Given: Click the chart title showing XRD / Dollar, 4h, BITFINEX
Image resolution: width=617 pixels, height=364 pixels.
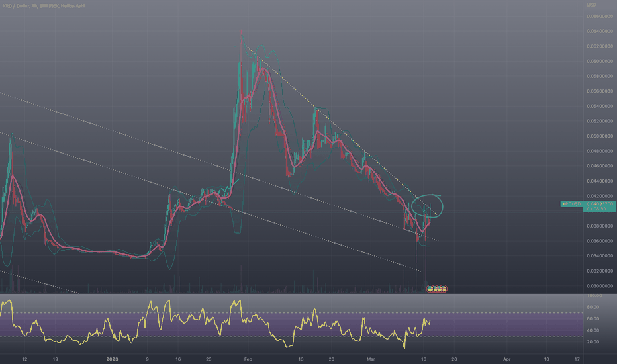Looking at the screenshot, I should [43, 6].
